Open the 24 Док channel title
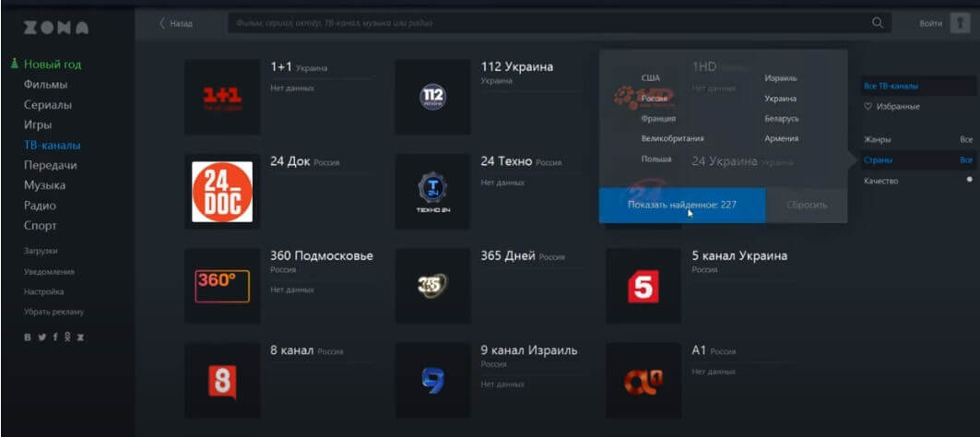This screenshot has height=437, width=980. (x=290, y=161)
